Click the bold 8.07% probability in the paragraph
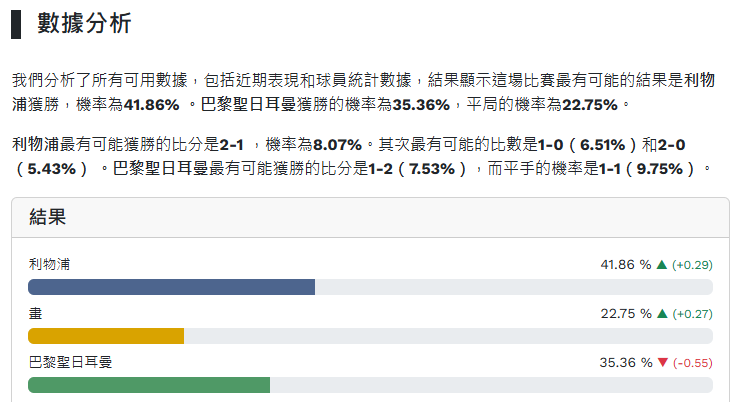This screenshot has width=741, height=402. click(x=338, y=145)
